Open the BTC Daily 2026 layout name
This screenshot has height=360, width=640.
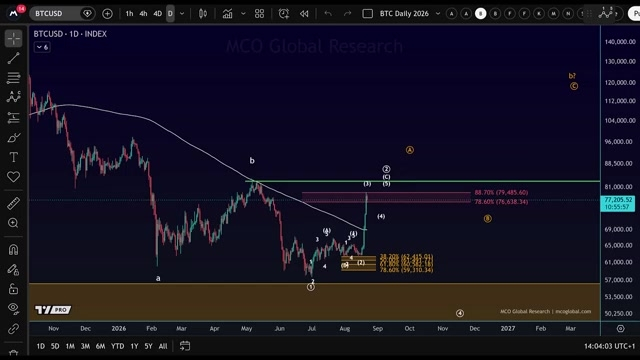pos(404,13)
